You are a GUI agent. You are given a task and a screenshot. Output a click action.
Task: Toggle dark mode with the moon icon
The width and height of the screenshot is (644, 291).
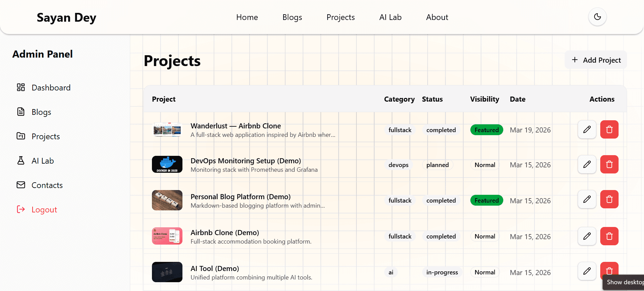coord(597,17)
